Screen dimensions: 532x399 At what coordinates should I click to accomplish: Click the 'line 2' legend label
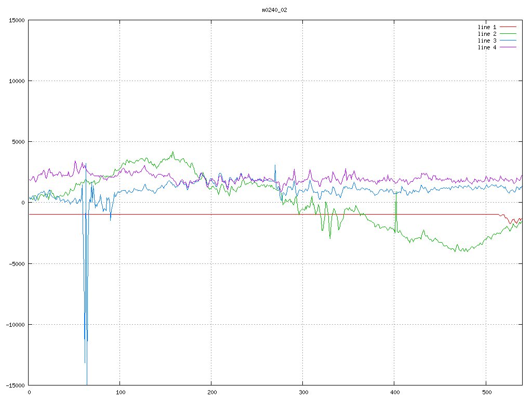(487, 34)
